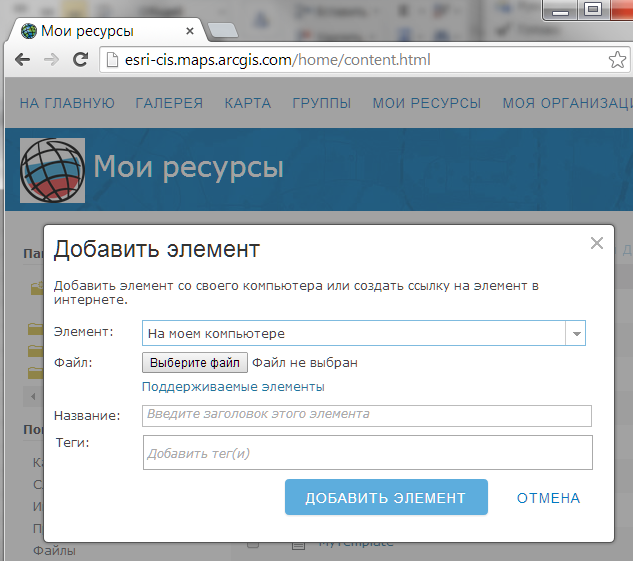
Task: Open the На моем компьютере combo box
Action: coord(354,334)
